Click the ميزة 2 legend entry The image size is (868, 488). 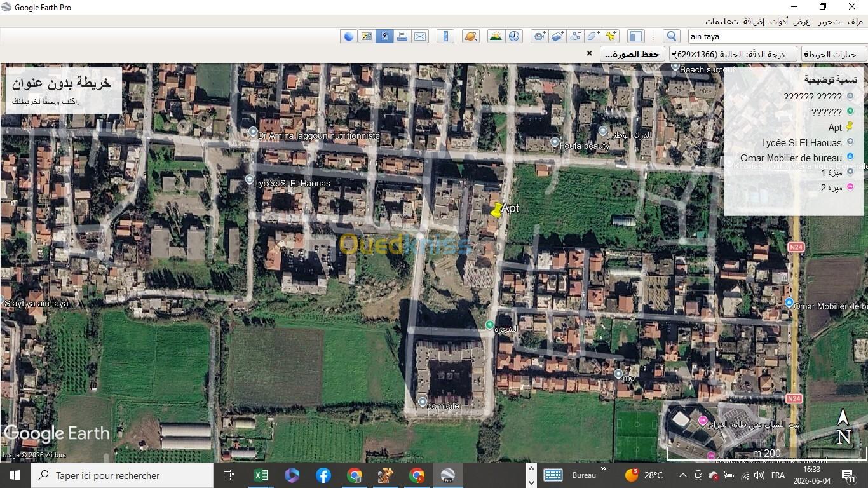click(831, 187)
